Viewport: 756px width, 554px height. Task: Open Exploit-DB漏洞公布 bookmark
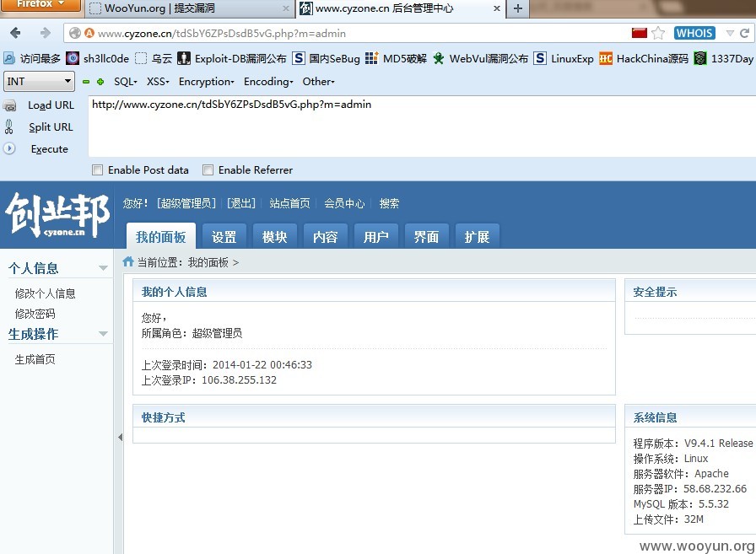(232, 59)
